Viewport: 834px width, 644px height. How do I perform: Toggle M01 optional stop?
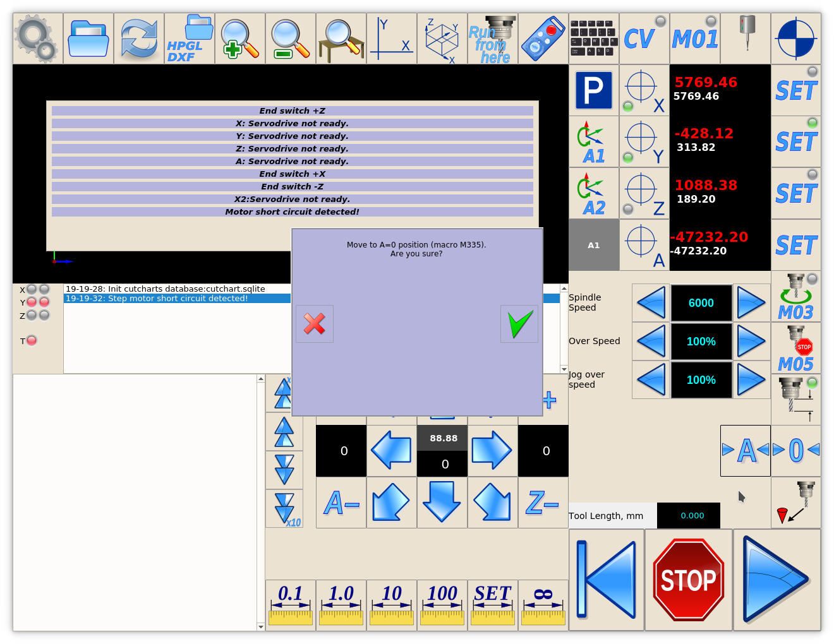(695, 39)
